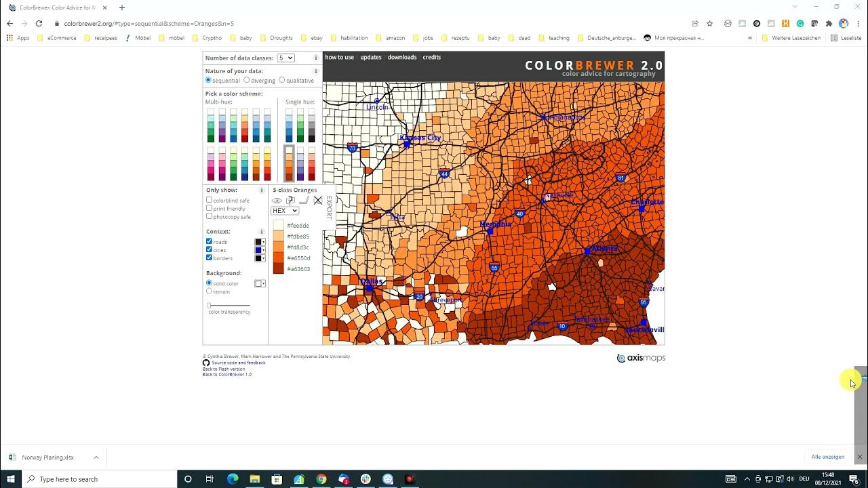Click Back to Flash version link

(x=224, y=369)
